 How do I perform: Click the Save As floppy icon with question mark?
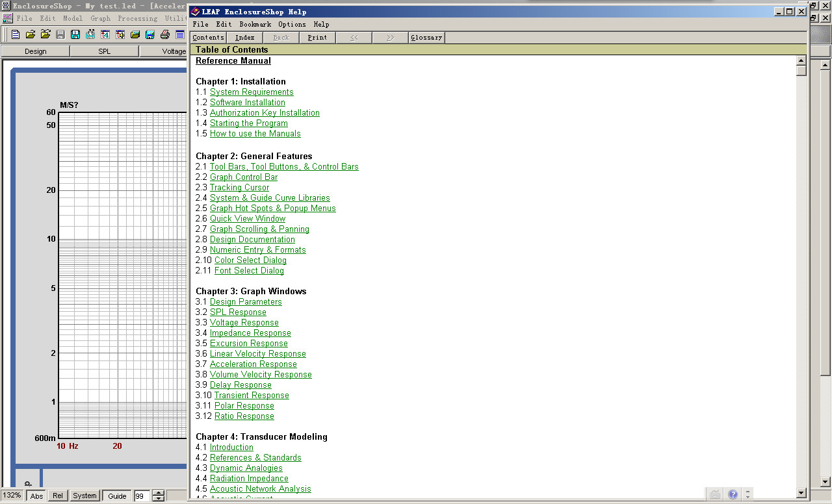[75, 34]
